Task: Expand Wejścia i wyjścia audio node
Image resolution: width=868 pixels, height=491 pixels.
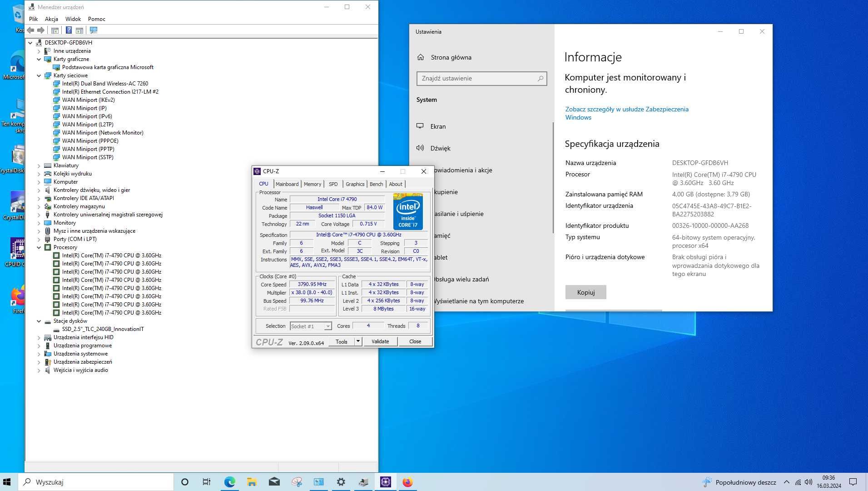Action: [x=39, y=370]
